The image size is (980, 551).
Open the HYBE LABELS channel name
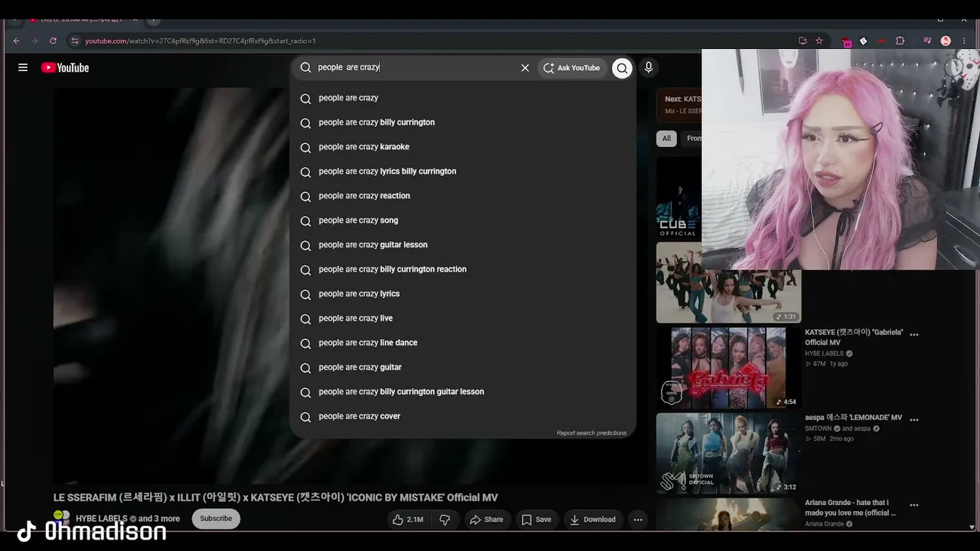(102, 519)
